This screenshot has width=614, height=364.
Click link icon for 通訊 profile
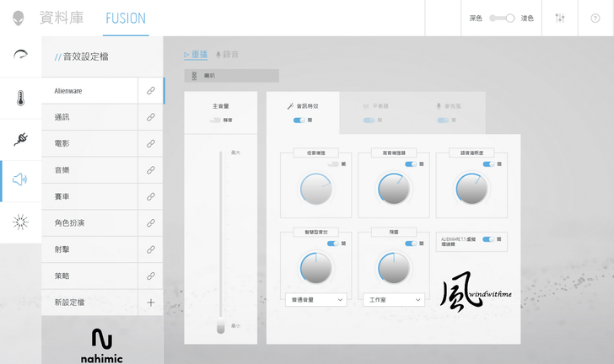tap(151, 117)
